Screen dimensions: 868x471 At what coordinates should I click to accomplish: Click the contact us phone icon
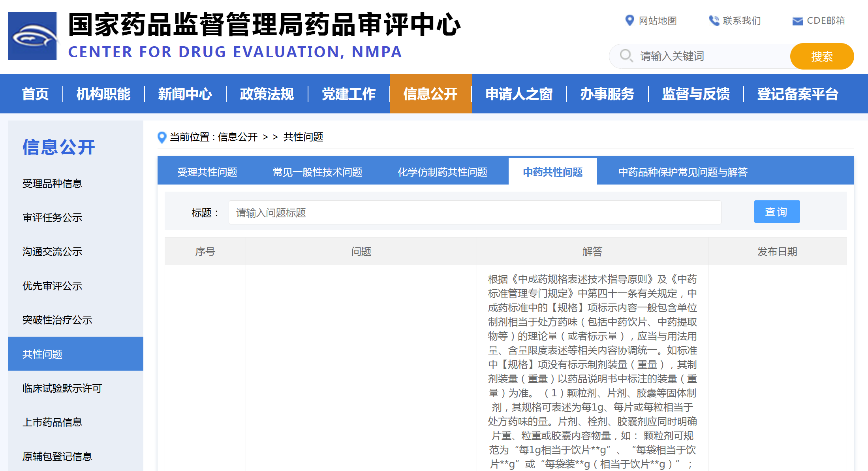714,21
